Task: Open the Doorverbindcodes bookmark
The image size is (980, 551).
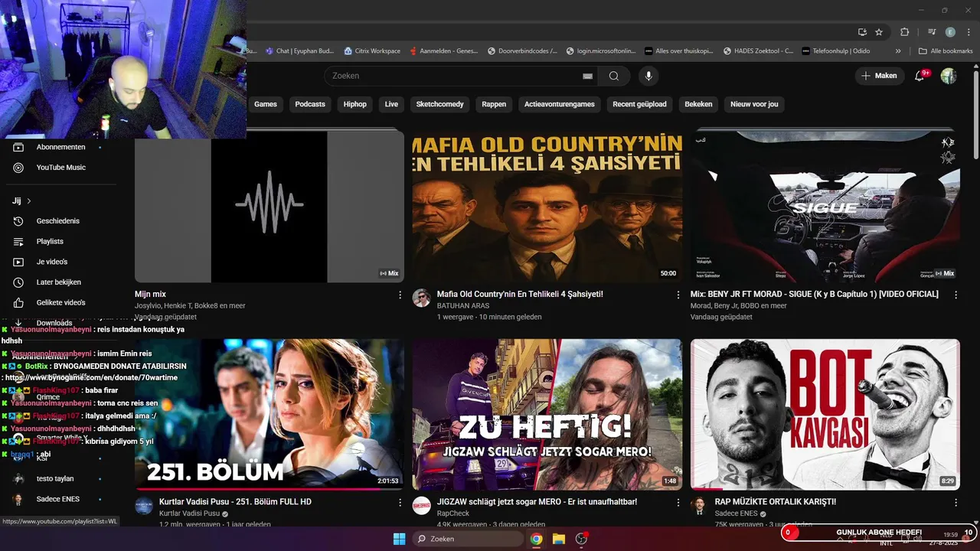Action: point(522,51)
